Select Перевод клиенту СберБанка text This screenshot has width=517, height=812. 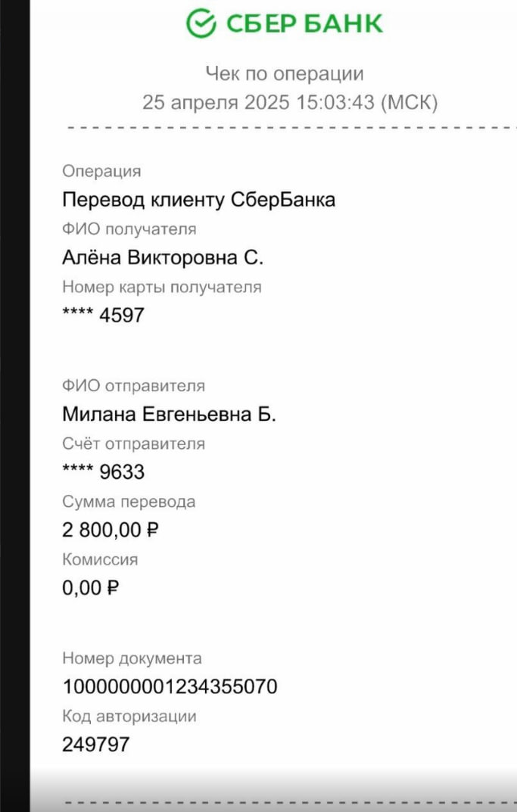click(x=199, y=199)
